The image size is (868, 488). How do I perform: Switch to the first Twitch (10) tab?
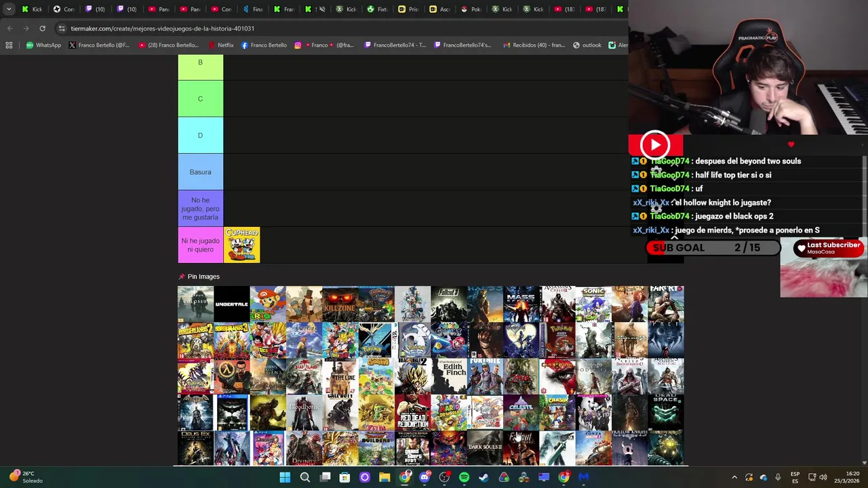point(95,9)
